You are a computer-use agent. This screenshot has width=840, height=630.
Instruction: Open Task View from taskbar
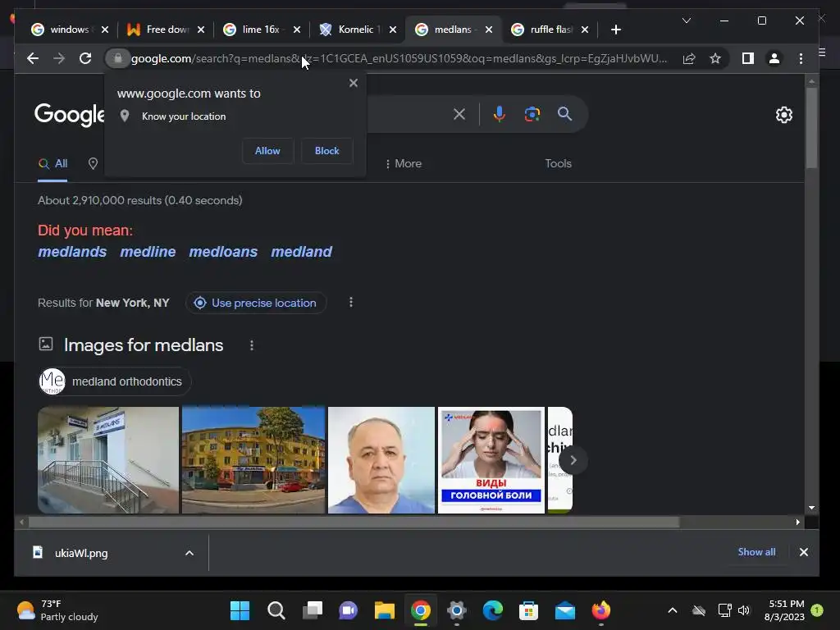(313, 610)
